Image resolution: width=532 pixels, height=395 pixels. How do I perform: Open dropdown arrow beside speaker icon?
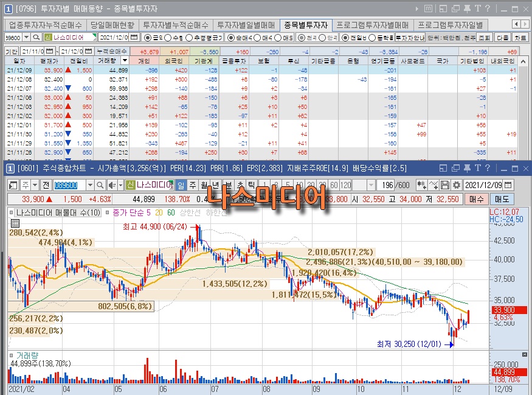120,185
